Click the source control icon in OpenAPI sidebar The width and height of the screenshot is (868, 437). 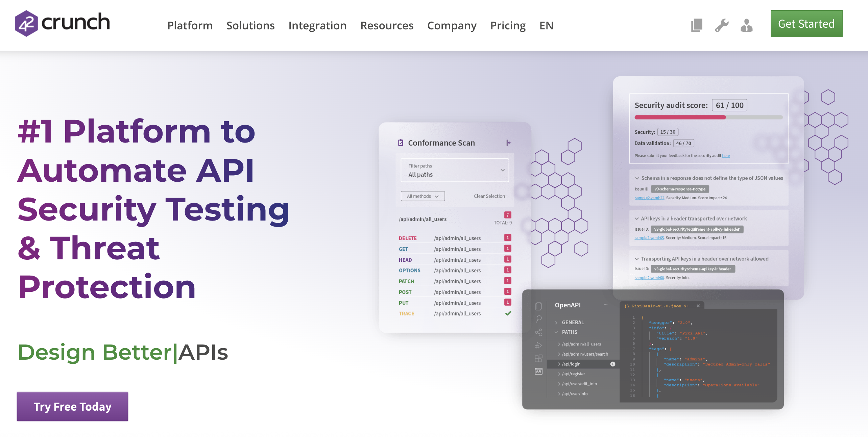coord(539,332)
